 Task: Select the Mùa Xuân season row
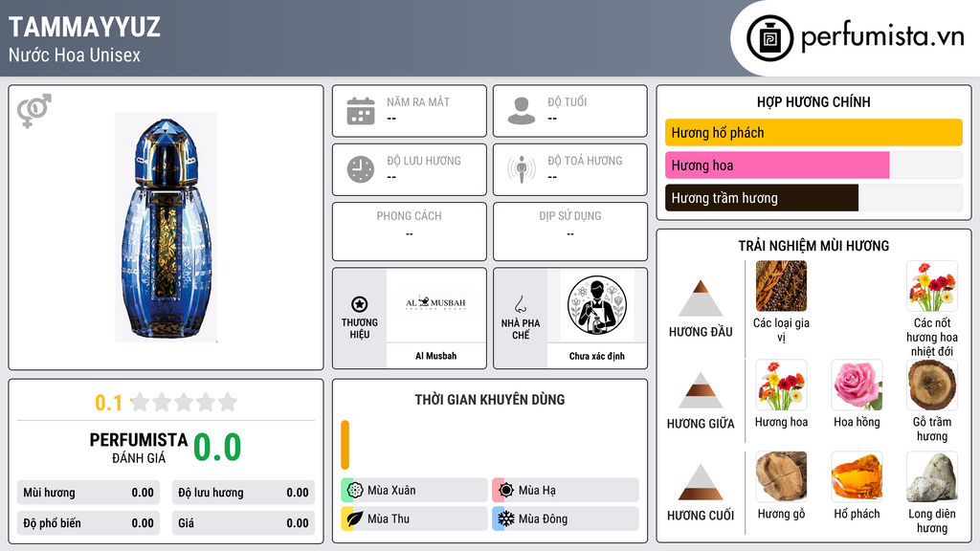point(414,491)
